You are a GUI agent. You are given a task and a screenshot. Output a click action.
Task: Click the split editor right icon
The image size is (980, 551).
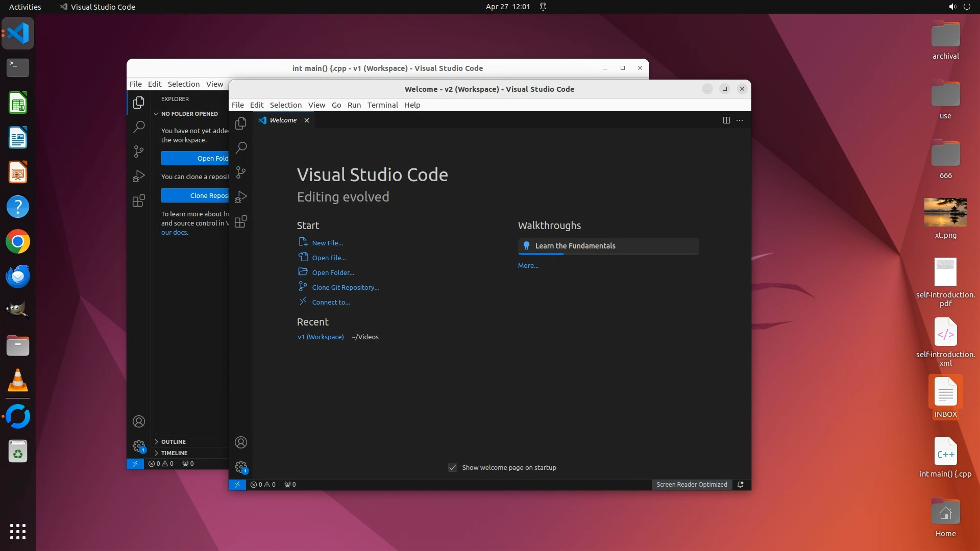(726, 120)
